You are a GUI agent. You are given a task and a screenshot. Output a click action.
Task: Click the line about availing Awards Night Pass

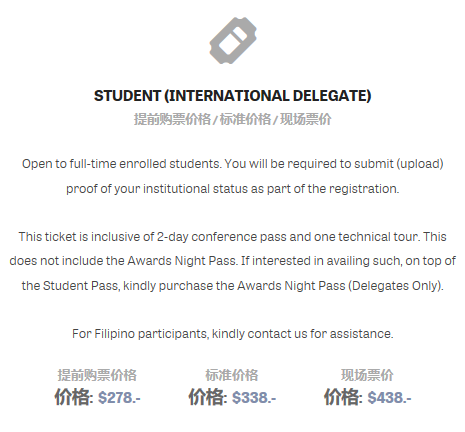point(233,261)
